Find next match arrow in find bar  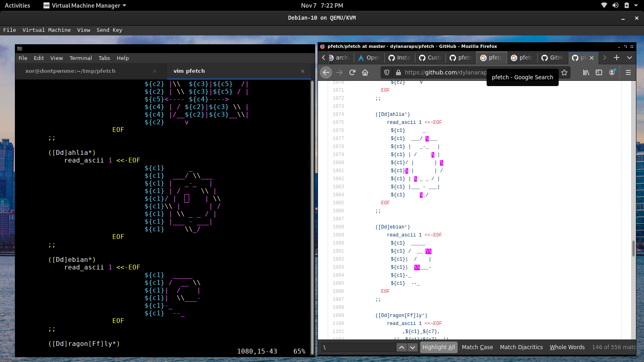(413, 347)
